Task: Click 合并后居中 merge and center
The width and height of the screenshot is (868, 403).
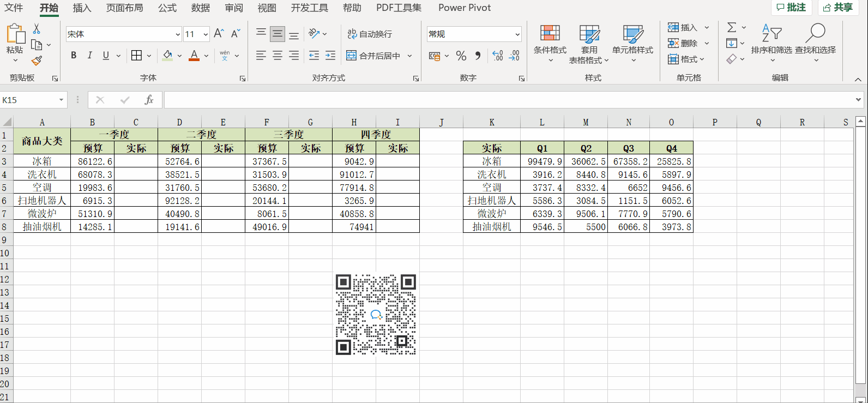Action: coord(374,56)
